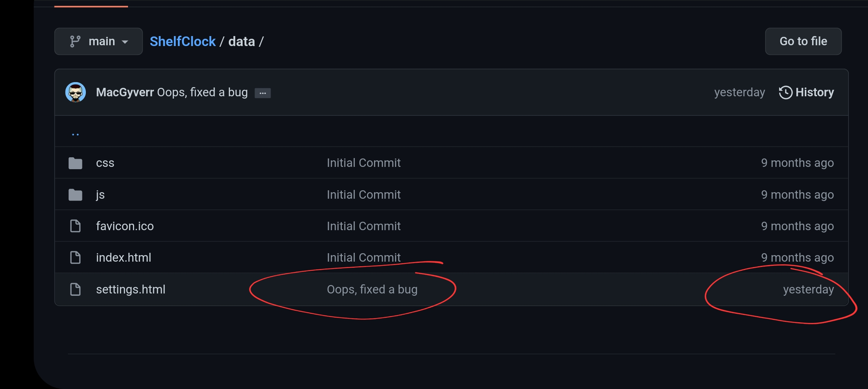This screenshot has height=389, width=868.
Task: Click the index.html file icon
Action: [x=75, y=257]
